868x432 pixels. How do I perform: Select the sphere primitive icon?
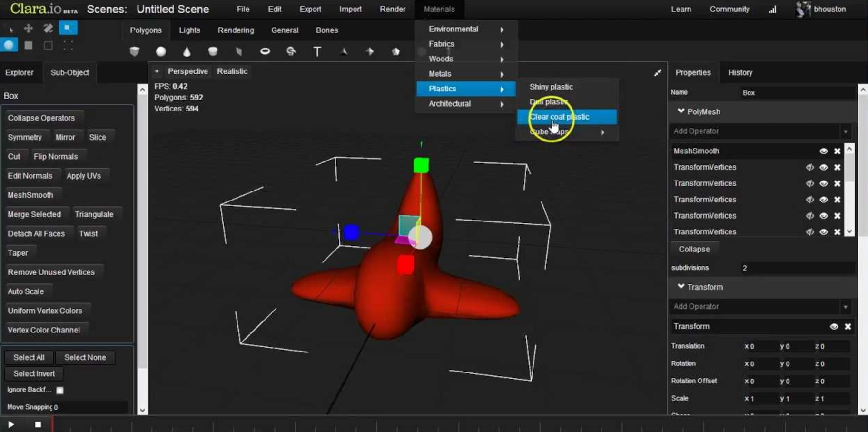(161, 51)
